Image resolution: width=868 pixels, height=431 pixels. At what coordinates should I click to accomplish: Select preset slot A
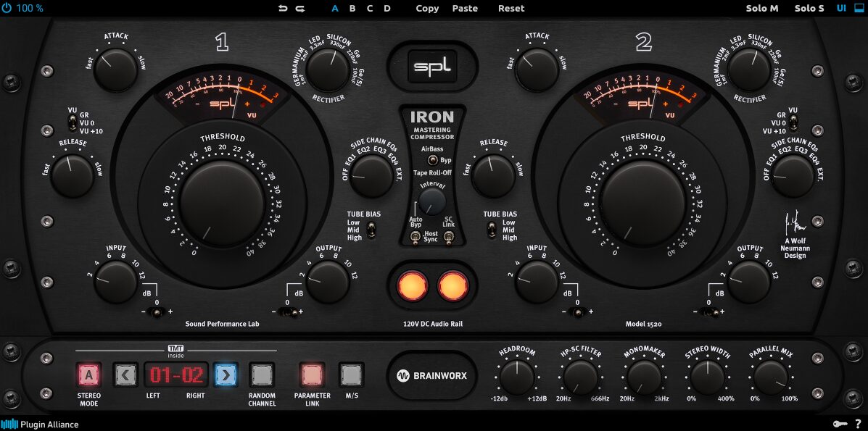[335, 8]
